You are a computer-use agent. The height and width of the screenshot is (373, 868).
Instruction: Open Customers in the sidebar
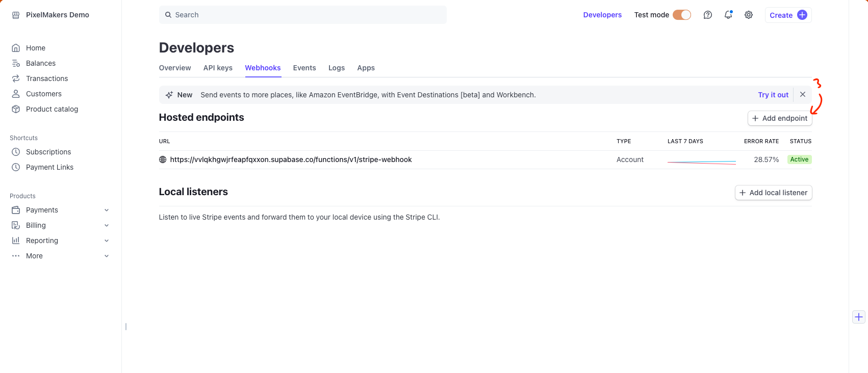pos(44,94)
